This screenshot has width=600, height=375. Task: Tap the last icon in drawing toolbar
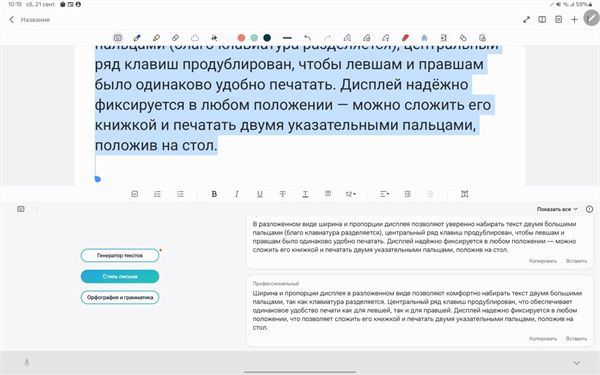click(x=482, y=38)
